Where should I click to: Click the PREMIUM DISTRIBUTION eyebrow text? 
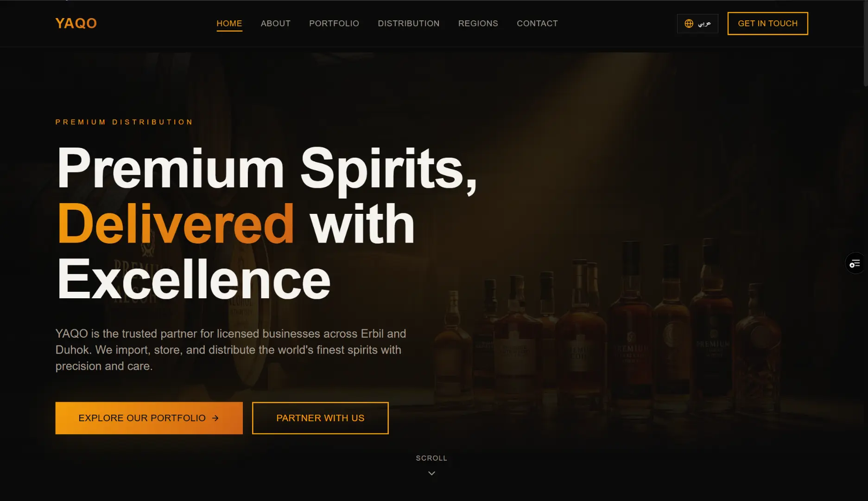(x=124, y=122)
